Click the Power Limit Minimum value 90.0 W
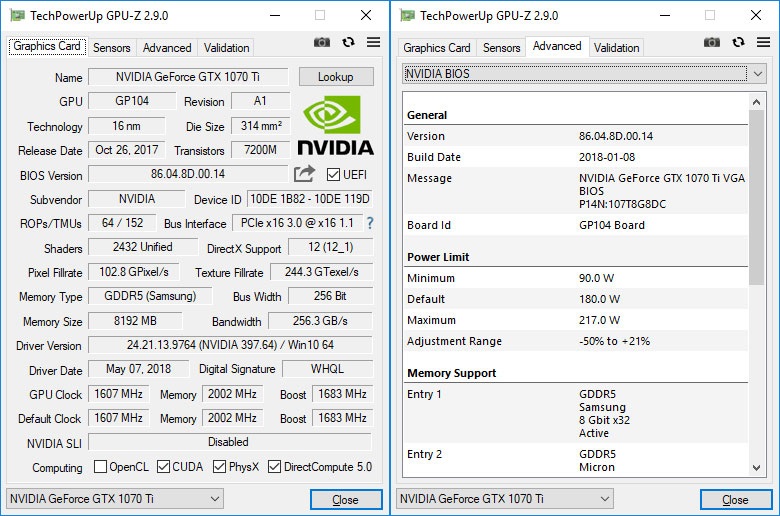The height and width of the screenshot is (516, 780). pos(596,278)
